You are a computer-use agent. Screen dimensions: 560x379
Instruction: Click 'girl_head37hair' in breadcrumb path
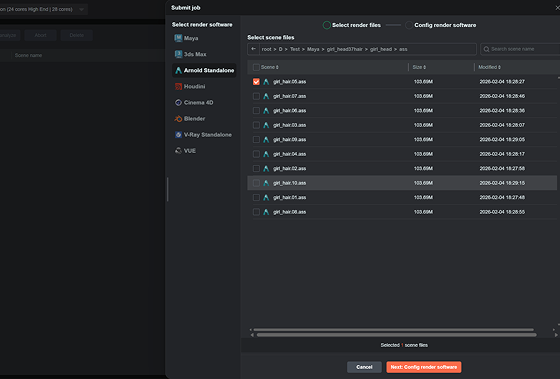[x=345, y=49]
